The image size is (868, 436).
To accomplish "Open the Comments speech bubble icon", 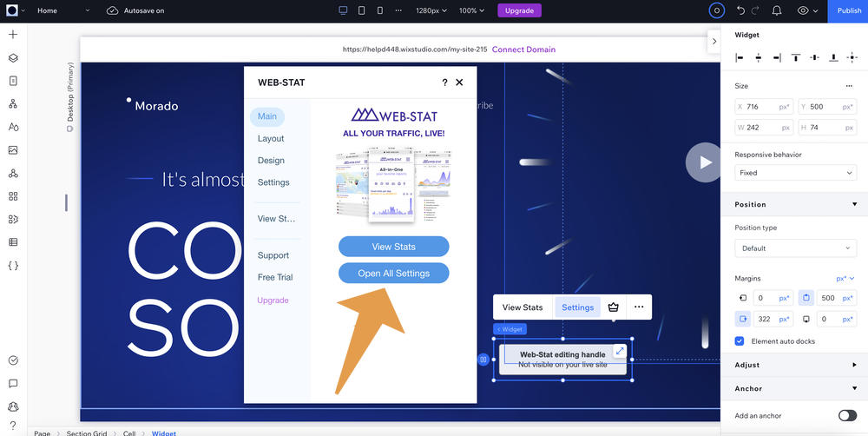I will click(13, 383).
